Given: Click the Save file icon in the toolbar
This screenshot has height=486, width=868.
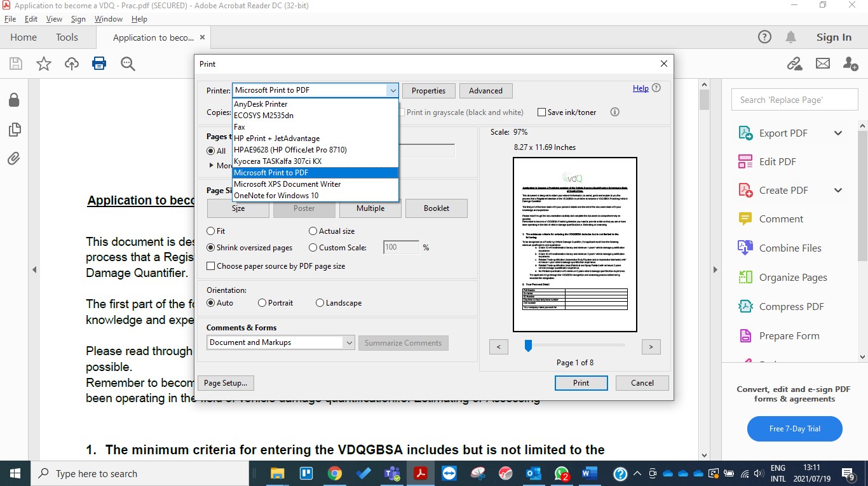Looking at the screenshot, I should (16, 64).
